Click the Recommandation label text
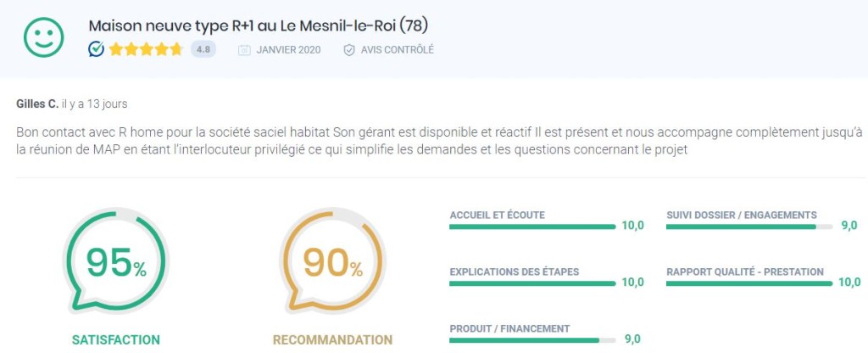Image resolution: width=868 pixels, height=353 pixels. (332, 339)
